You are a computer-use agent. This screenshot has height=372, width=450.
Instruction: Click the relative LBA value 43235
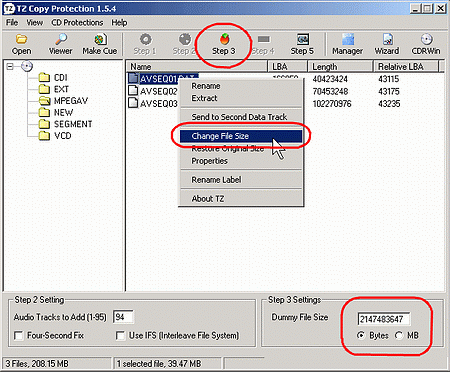point(389,104)
